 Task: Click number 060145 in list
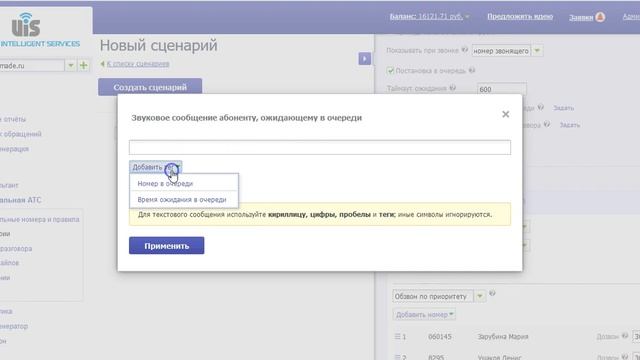(x=440, y=337)
